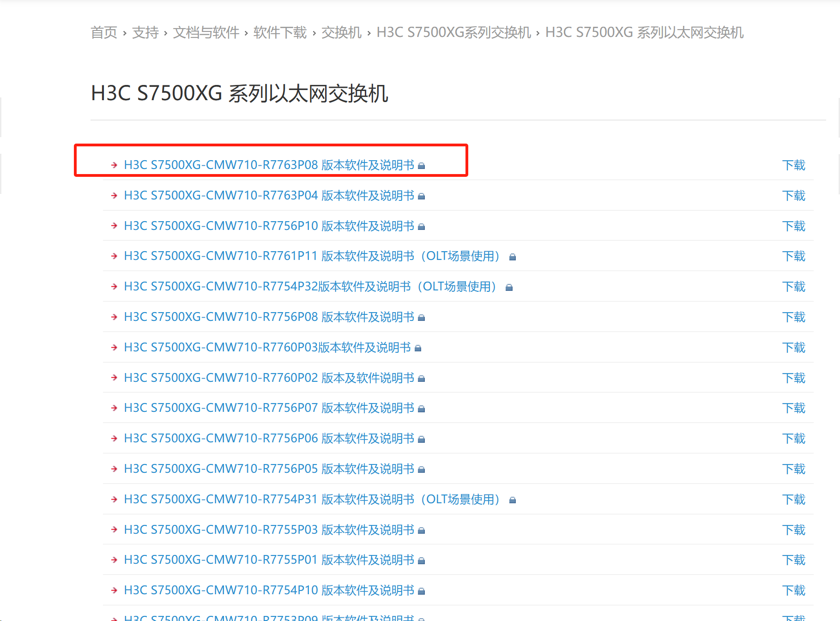
Task: Click the red arrow bullet before R7754P10
Action: pyautogui.click(x=114, y=590)
